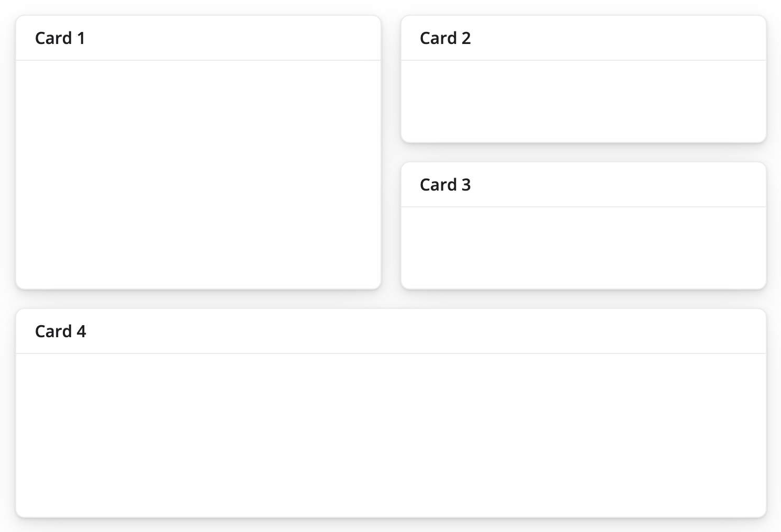The width and height of the screenshot is (781, 532).
Task: Click the Card 3 header title
Action: coord(445,184)
